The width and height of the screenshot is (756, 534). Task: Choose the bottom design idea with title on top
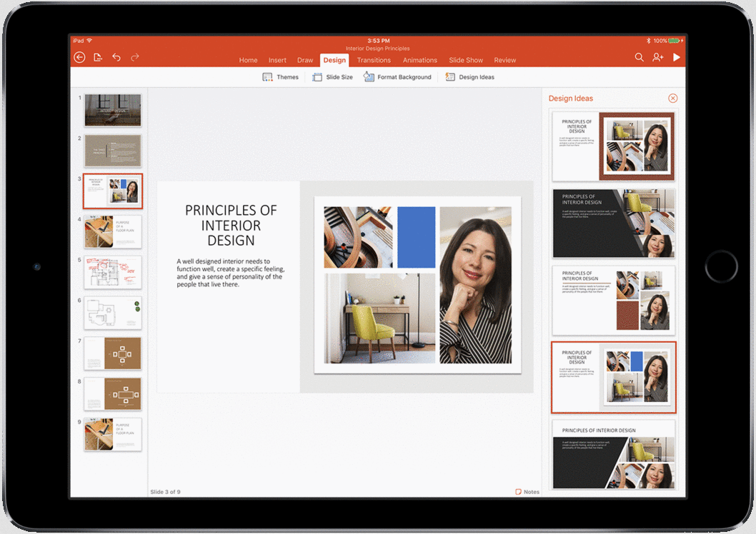(x=613, y=455)
